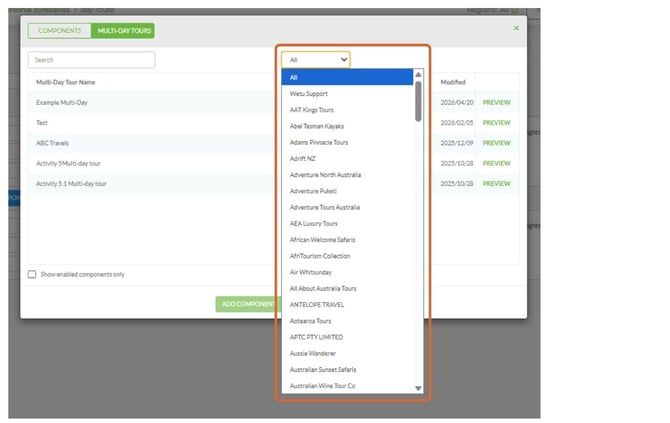Select the Multi-Day Tours tab
Image resolution: width=670 pixels, height=423 pixels.
click(x=123, y=31)
